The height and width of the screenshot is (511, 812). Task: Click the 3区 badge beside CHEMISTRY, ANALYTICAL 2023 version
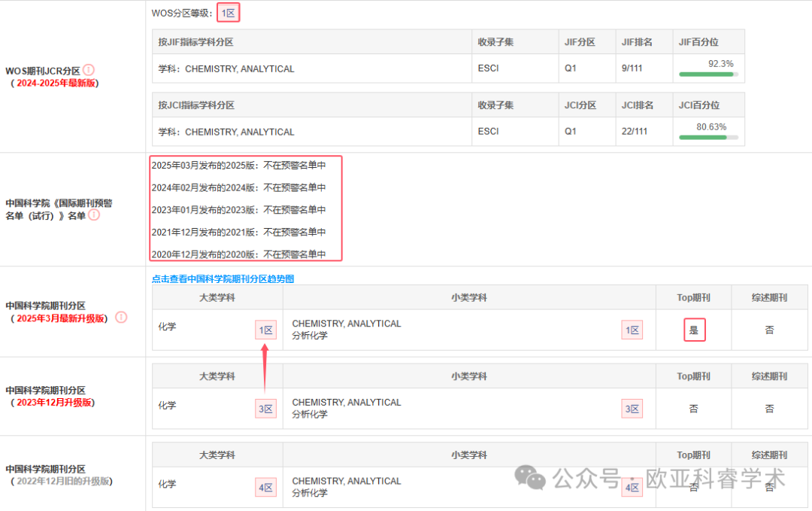click(632, 409)
